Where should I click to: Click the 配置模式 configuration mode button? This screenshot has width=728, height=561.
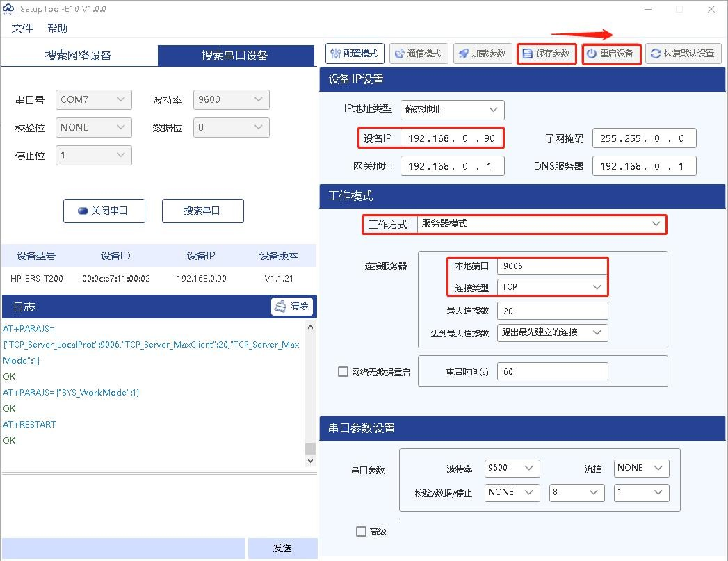355,54
